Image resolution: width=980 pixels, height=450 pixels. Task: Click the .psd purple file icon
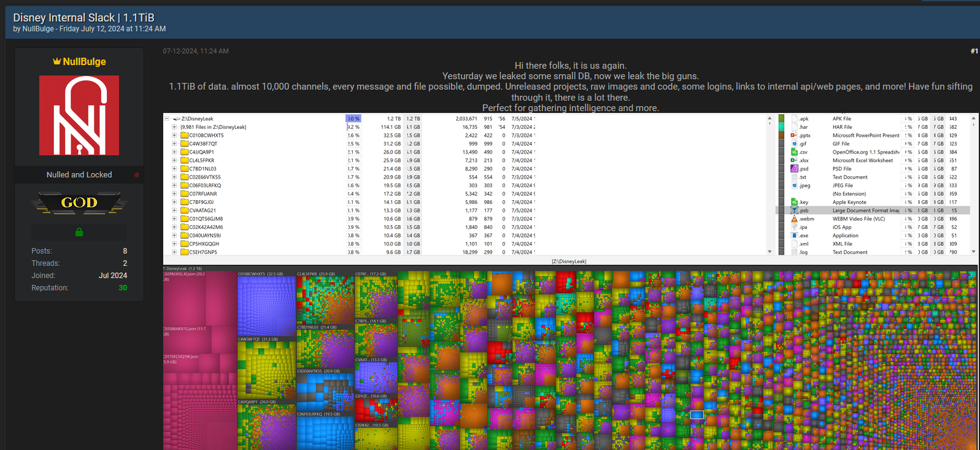794,168
